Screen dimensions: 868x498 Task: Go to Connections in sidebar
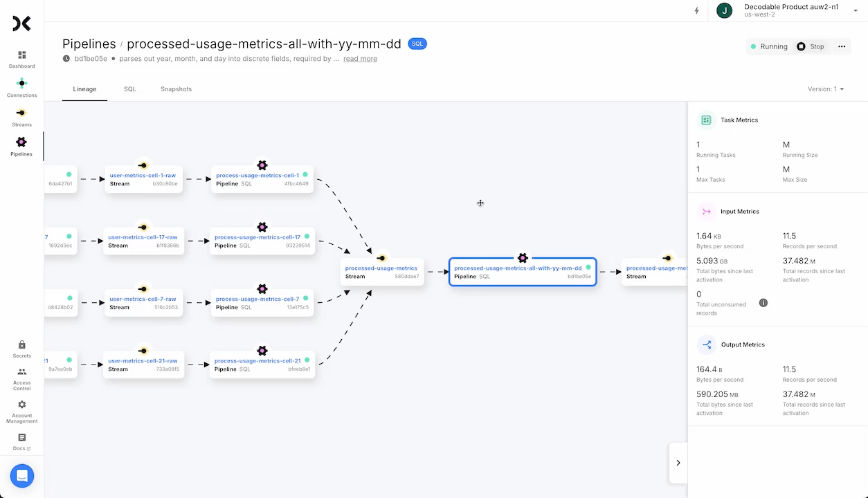coord(21,84)
